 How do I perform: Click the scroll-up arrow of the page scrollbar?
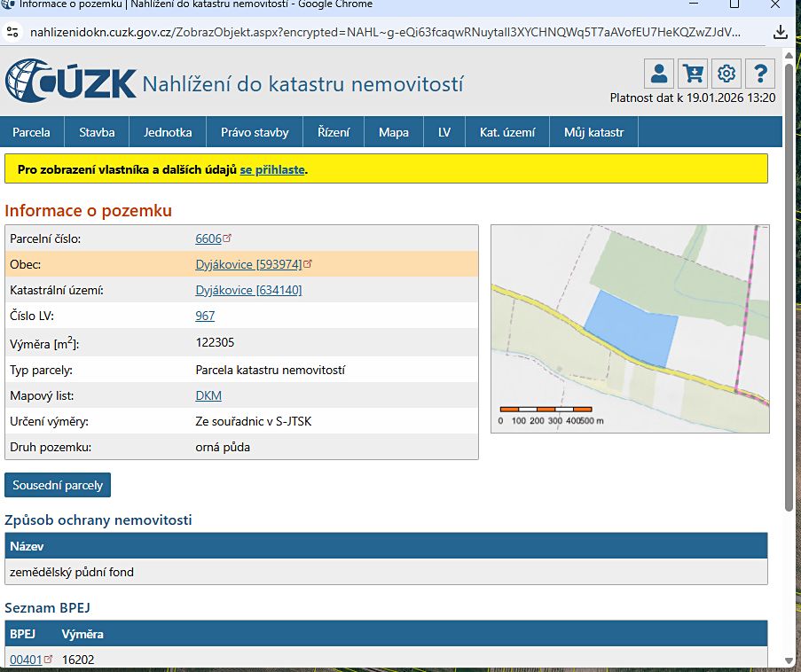pyautogui.click(x=789, y=55)
